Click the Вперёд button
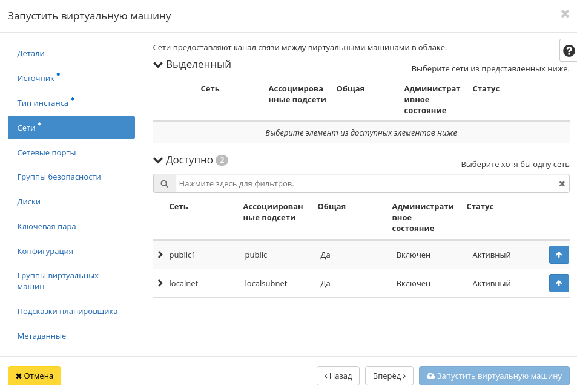 389,376
